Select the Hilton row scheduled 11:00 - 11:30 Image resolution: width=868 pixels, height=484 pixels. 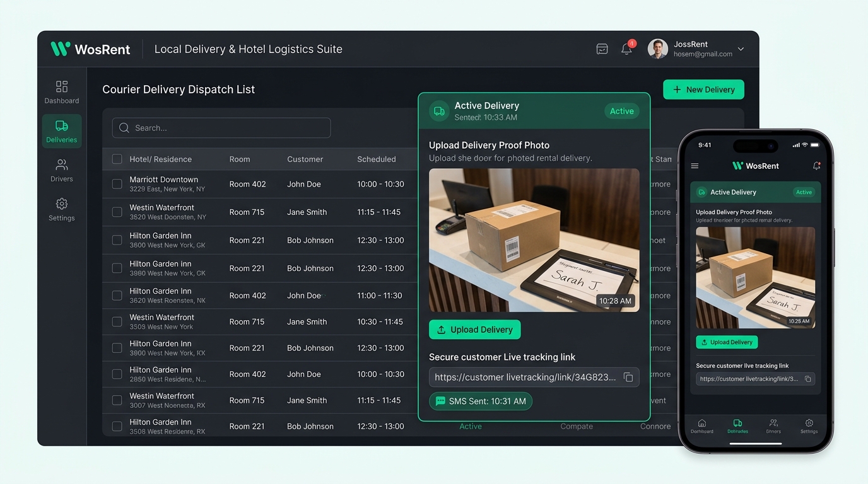[117, 296]
